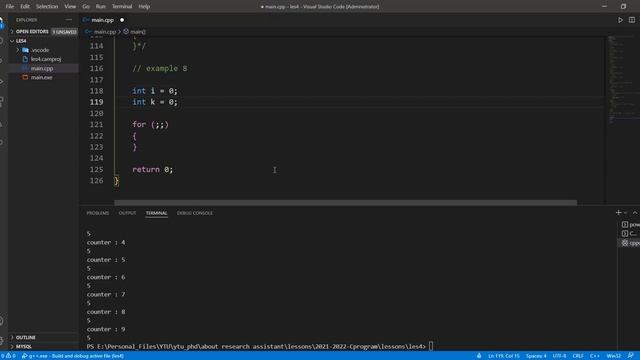This screenshot has width=640, height=360.
Task: Click the les4.camproj file icon
Action: point(25,59)
